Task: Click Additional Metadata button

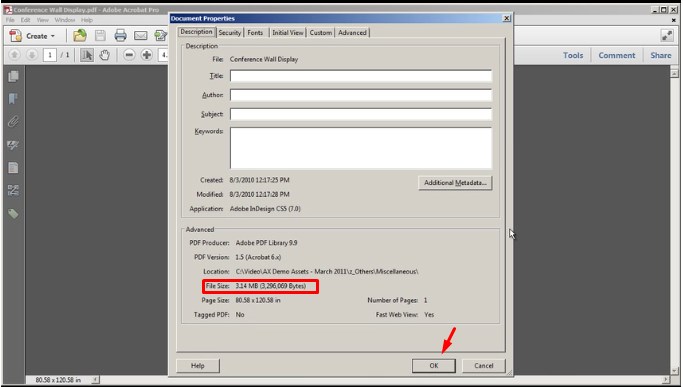Action: pyautogui.click(x=455, y=183)
